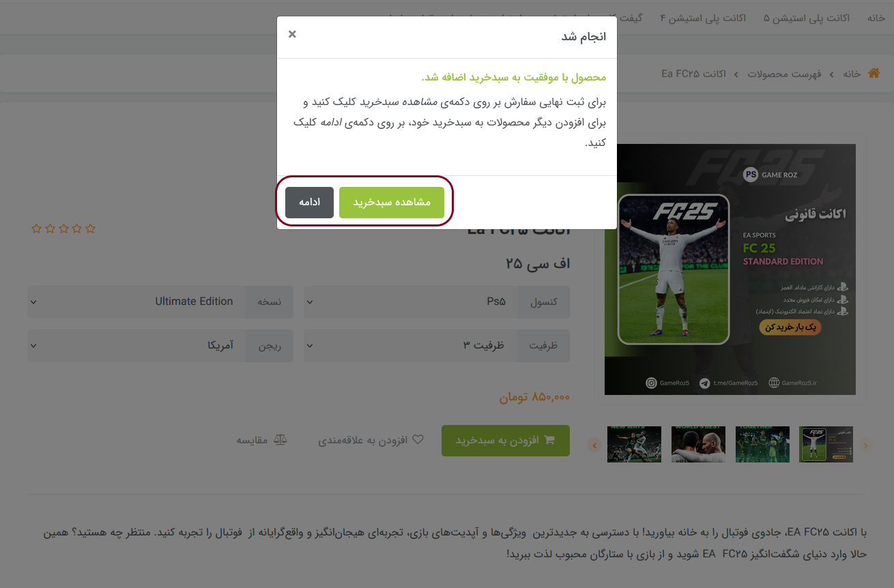The image size is (894, 588).
Task: Close the انجام شد dialog with X
Action: point(292,34)
